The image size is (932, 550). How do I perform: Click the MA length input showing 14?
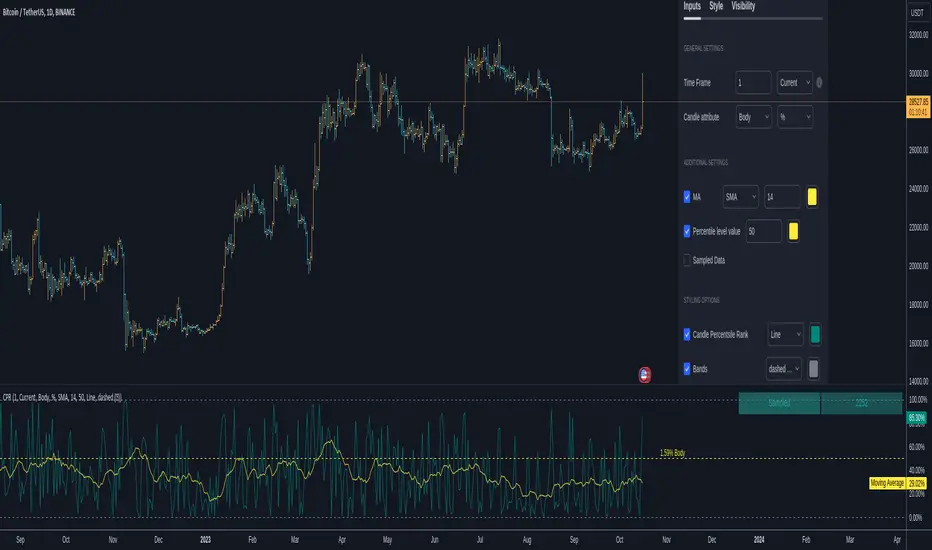point(781,197)
